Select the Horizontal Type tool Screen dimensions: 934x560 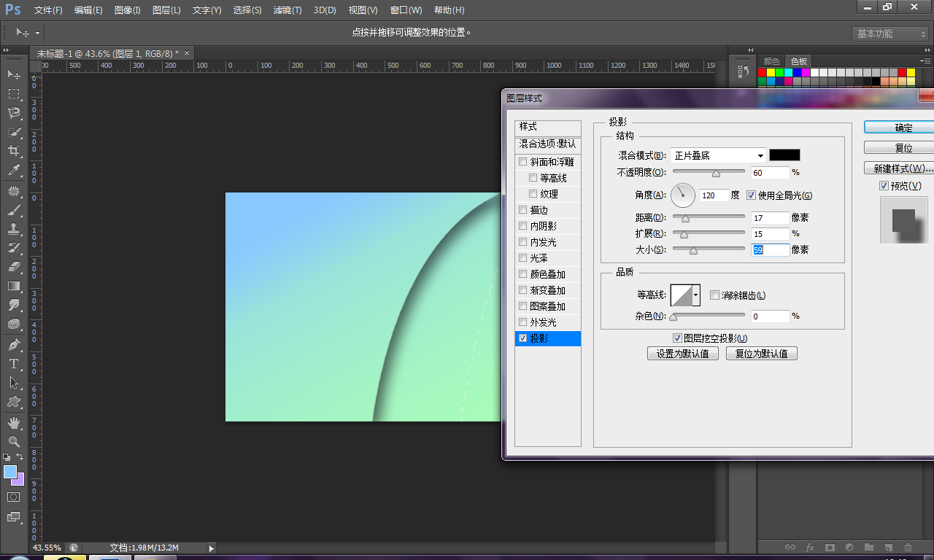(x=14, y=364)
